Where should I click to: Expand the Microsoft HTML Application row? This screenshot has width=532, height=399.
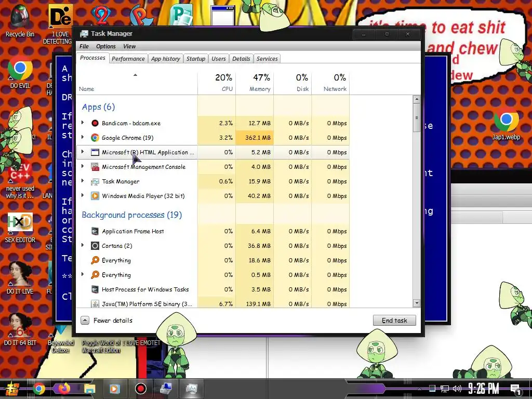point(83,152)
